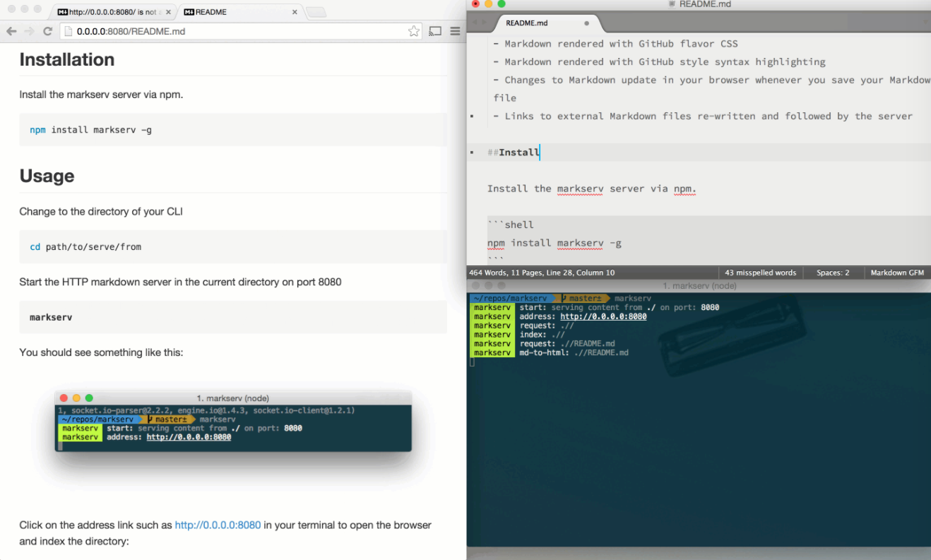Close the README browser tab
931x560 pixels.
coord(295,12)
